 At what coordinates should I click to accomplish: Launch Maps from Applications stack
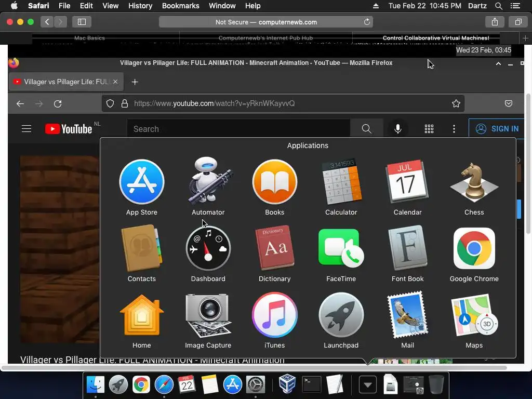pos(474,315)
